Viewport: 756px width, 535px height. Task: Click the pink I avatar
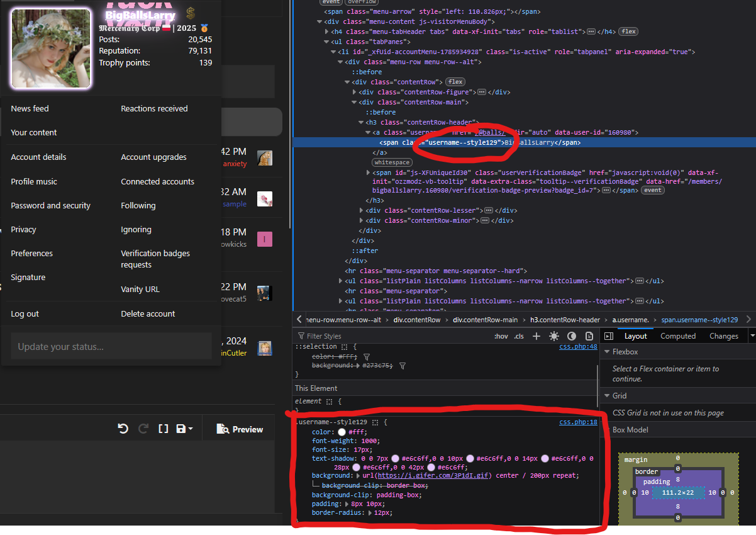pyautogui.click(x=265, y=239)
